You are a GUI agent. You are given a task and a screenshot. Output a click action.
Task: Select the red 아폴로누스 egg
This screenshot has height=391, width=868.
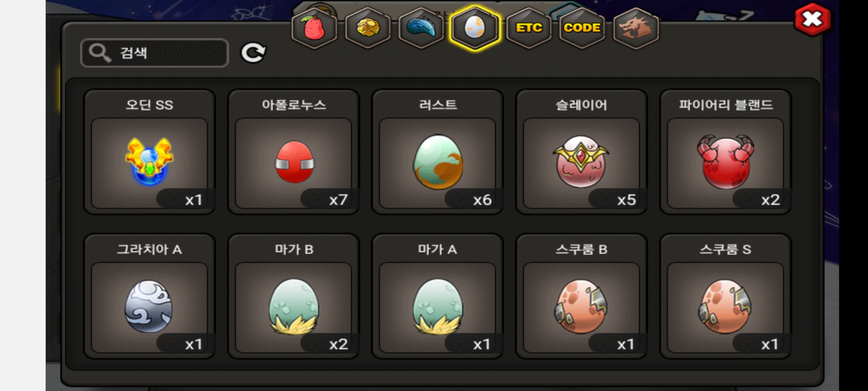(x=294, y=152)
